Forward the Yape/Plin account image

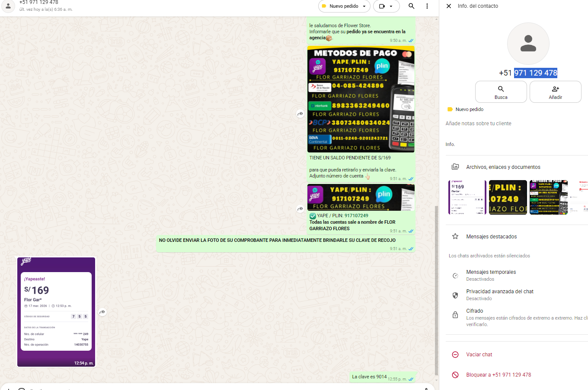[300, 209]
